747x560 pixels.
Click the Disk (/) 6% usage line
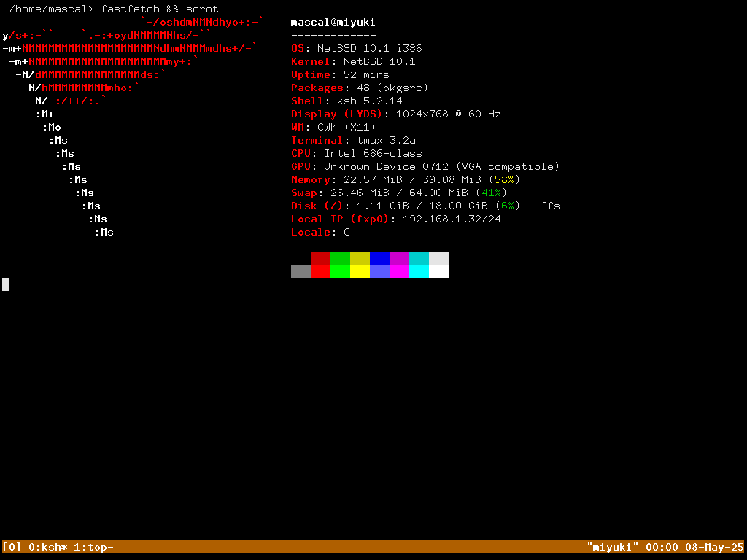[425, 206]
